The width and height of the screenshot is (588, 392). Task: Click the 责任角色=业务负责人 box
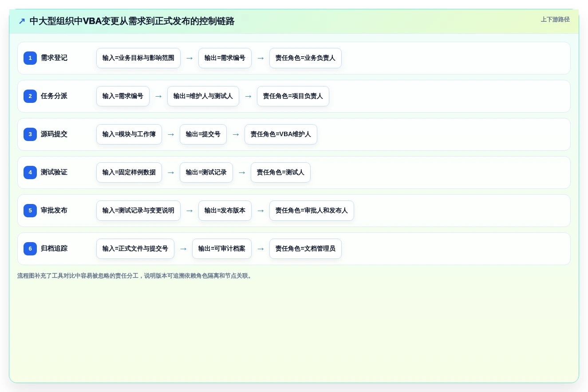[305, 58]
